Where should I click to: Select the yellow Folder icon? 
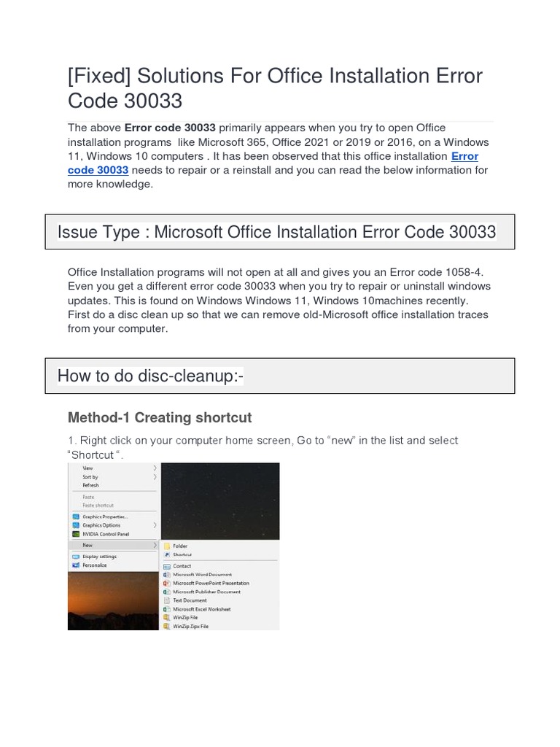(167, 546)
